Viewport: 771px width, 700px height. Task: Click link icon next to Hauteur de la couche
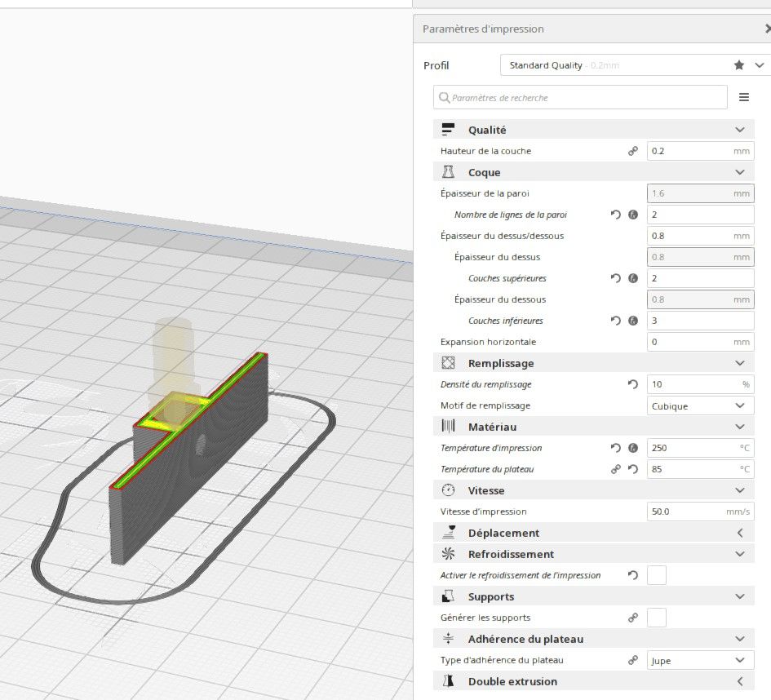tap(633, 151)
